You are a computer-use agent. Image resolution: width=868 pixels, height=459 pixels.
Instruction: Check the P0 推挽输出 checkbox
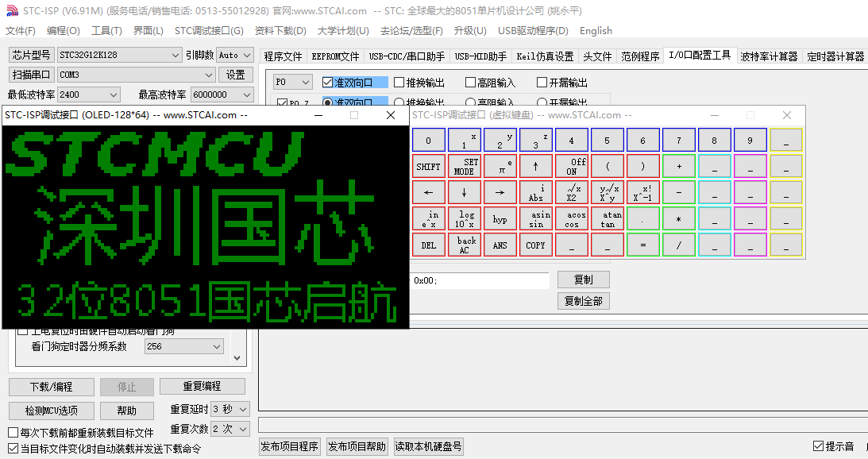(x=399, y=83)
